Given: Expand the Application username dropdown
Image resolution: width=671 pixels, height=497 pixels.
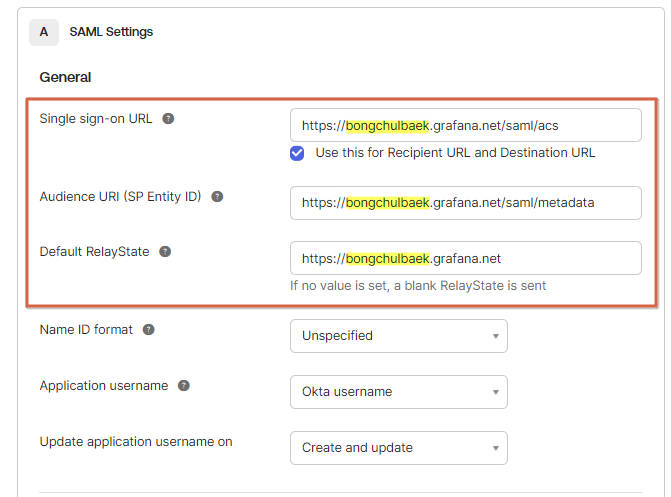Looking at the screenshot, I should coord(398,392).
